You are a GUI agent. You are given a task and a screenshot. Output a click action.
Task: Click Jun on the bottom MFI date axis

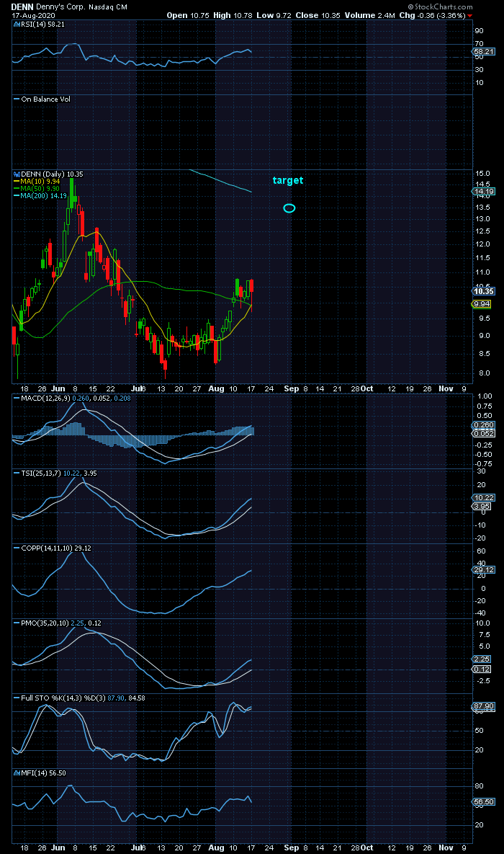pos(58,848)
